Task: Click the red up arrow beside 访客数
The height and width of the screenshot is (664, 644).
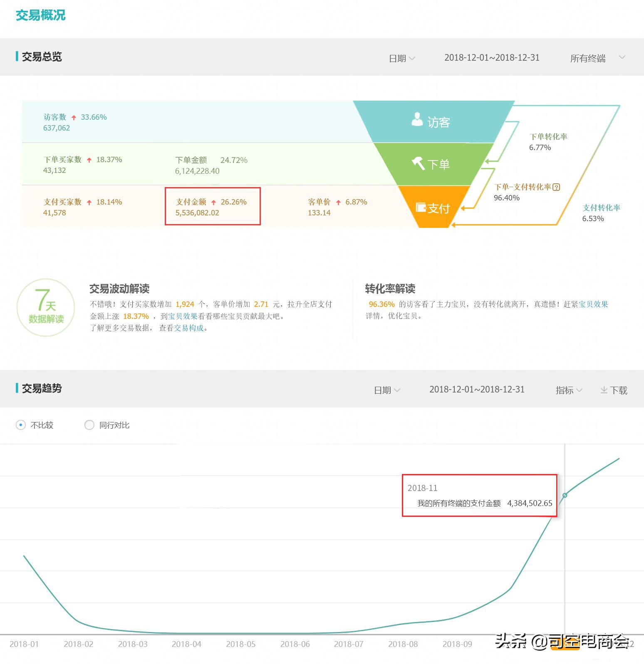Action: 74,118
